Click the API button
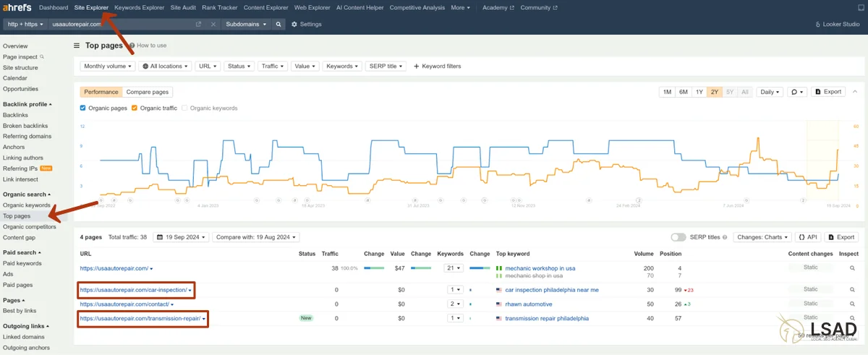868x355 pixels. click(x=808, y=236)
